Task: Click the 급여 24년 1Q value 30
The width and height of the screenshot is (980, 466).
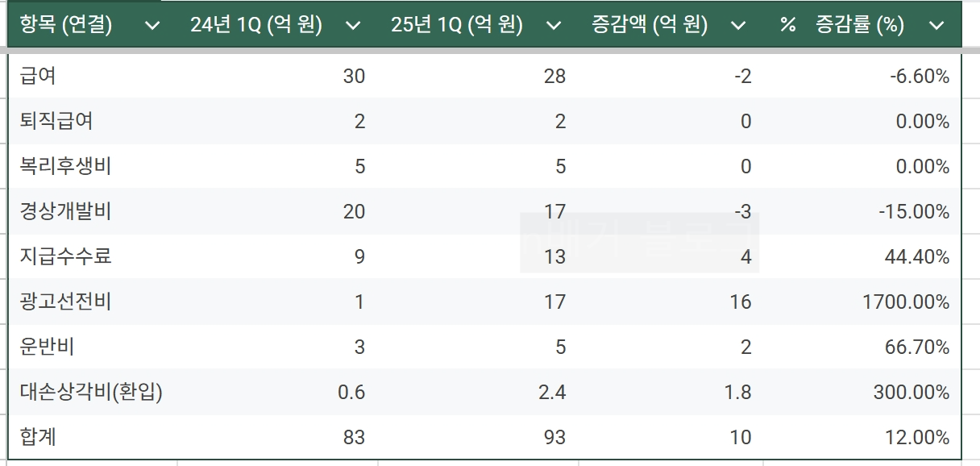Action: (354, 76)
